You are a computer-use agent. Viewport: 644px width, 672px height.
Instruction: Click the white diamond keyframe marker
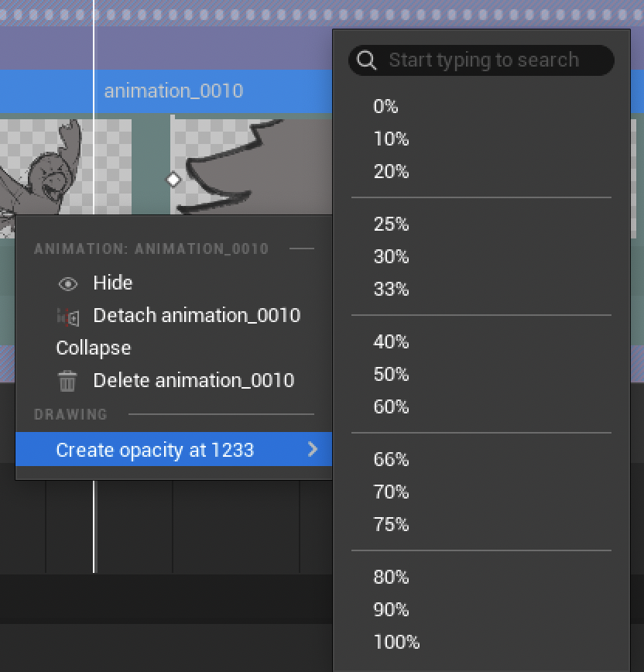pyautogui.click(x=173, y=180)
